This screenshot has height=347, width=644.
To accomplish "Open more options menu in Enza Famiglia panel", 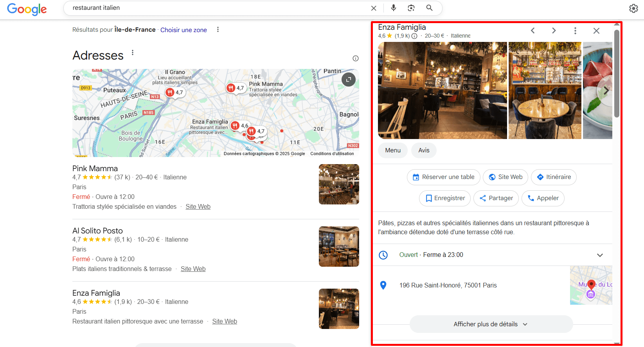I will click(575, 31).
